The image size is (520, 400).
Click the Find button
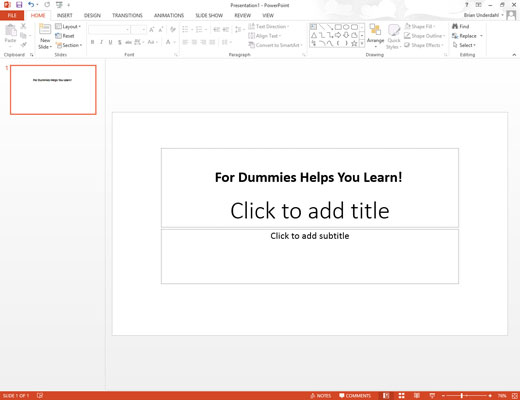pyautogui.click(x=460, y=26)
